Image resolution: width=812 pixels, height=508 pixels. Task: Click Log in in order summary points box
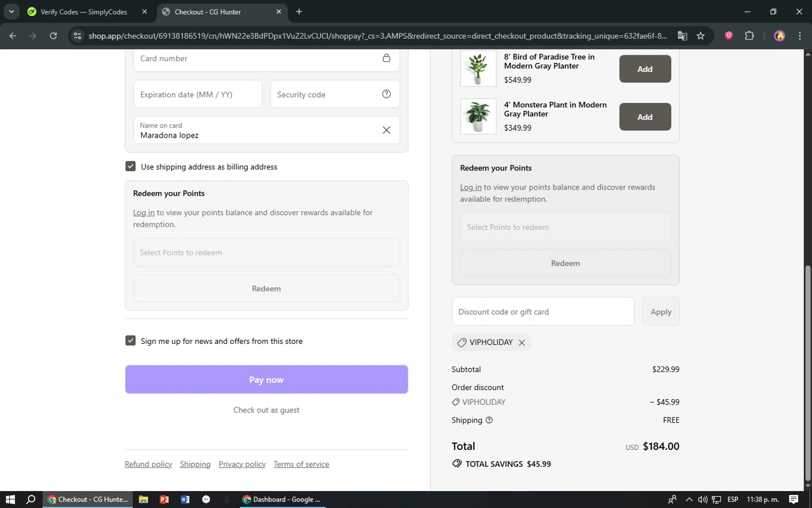470,187
